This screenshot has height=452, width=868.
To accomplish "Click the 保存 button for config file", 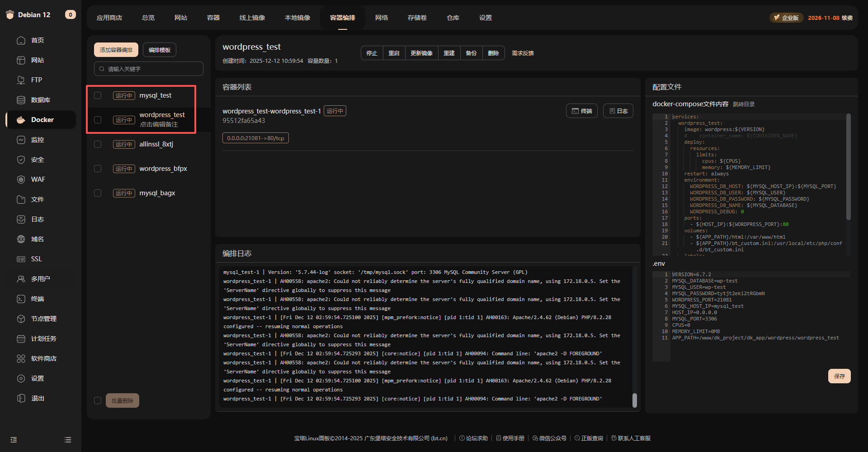I will pyautogui.click(x=839, y=376).
